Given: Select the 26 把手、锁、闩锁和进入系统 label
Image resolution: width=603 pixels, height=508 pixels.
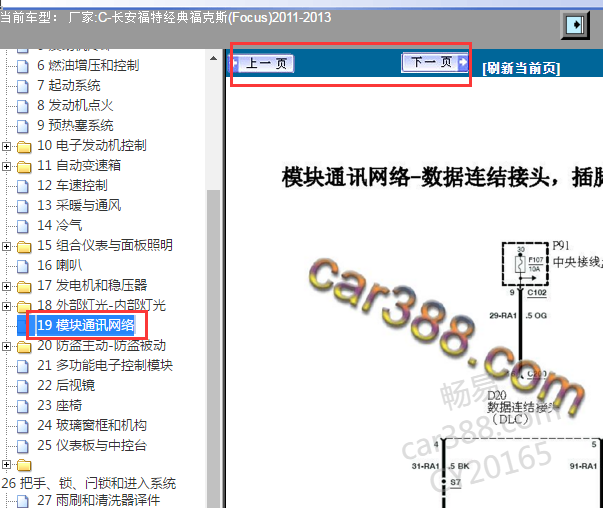Looking at the screenshot, I should click(x=88, y=483).
